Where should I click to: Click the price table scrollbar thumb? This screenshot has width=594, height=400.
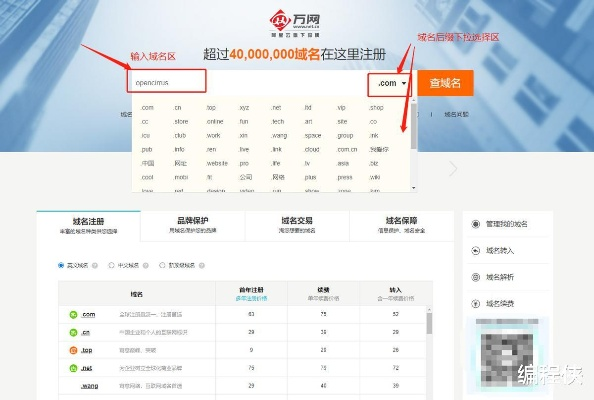click(429, 324)
